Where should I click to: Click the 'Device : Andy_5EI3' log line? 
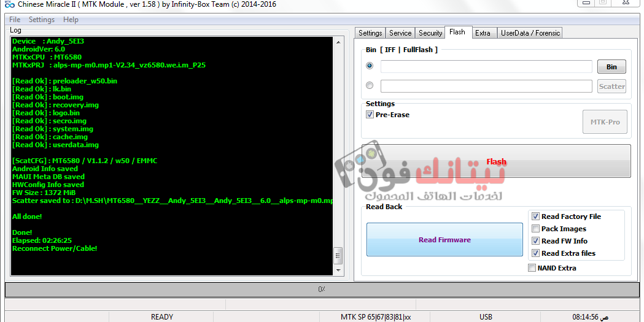(48, 41)
